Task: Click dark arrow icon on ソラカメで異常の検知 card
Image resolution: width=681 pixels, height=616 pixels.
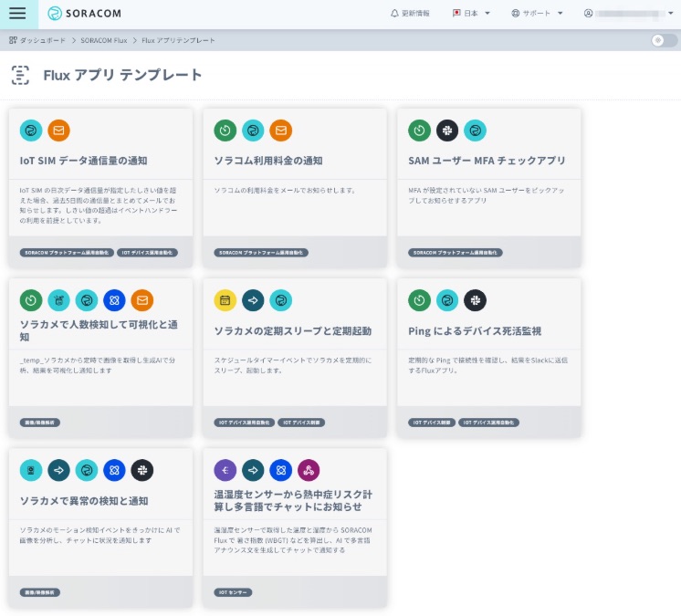Action: pyautogui.click(x=58, y=470)
